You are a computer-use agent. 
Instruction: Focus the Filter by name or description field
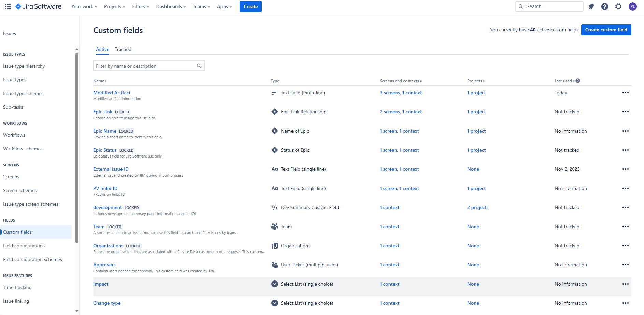click(149, 66)
